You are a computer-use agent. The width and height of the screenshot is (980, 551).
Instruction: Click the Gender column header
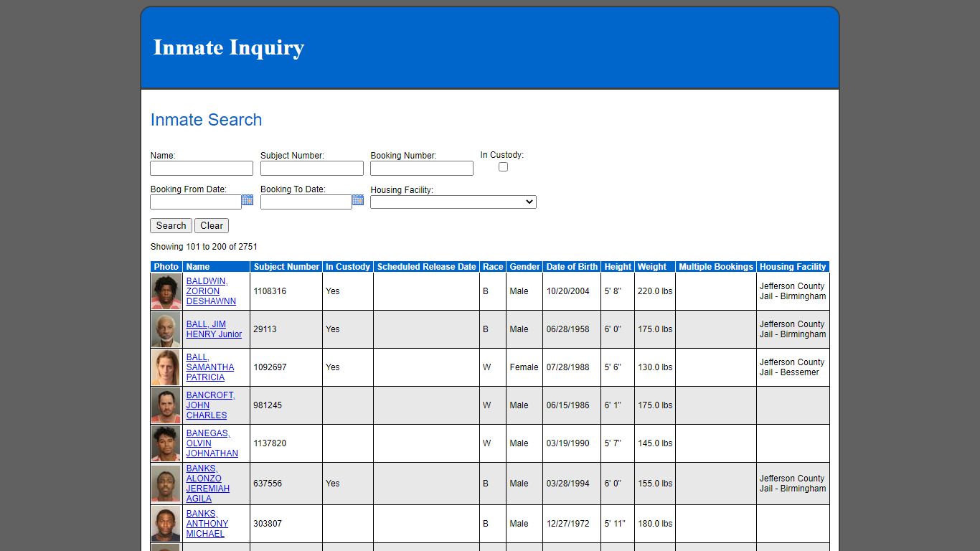524,267
